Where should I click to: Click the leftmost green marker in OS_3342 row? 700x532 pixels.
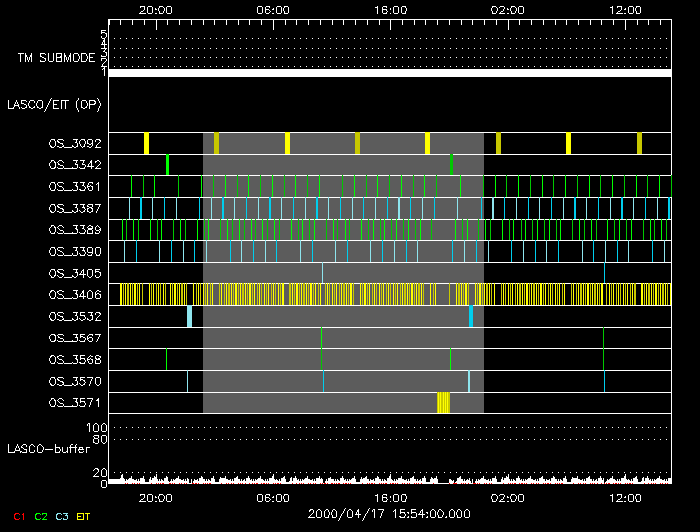pos(167,164)
